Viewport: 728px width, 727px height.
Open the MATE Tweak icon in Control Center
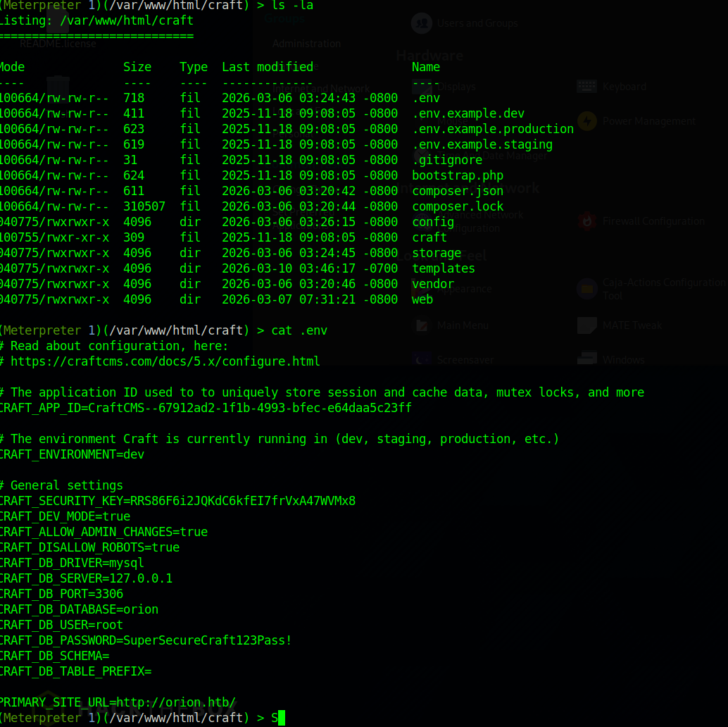click(x=587, y=325)
